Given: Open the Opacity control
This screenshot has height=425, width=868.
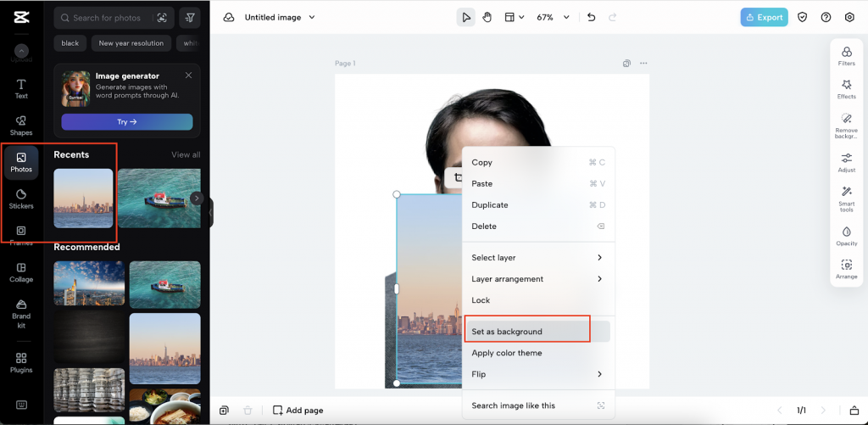Looking at the screenshot, I should tap(846, 236).
